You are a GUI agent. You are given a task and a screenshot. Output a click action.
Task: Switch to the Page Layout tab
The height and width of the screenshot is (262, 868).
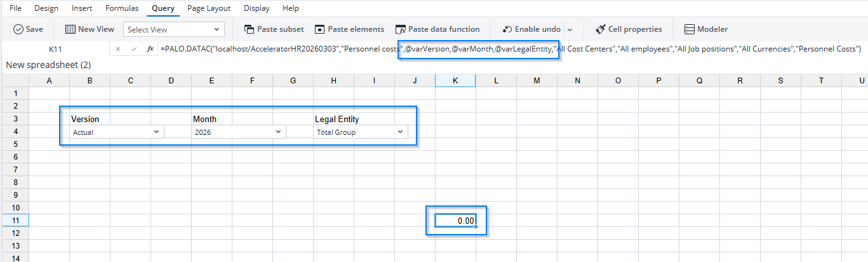coord(209,8)
